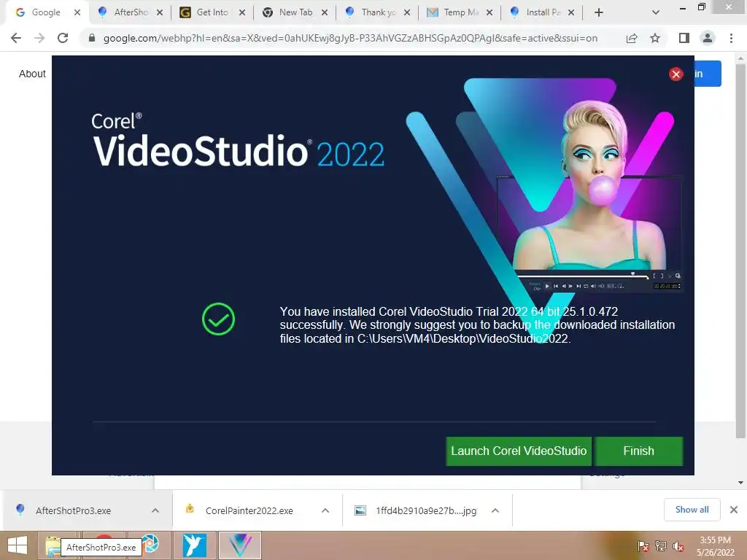Click the network tray icon
The height and width of the screenshot is (560, 747).
pyautogui.click(x=661, y=546)
